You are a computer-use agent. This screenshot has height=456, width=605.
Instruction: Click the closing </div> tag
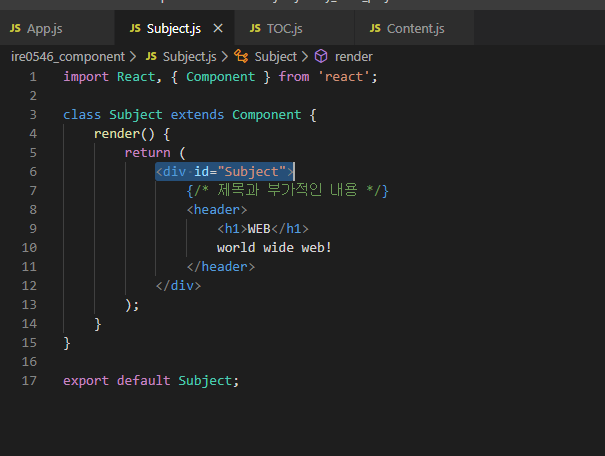coord(178,286)
